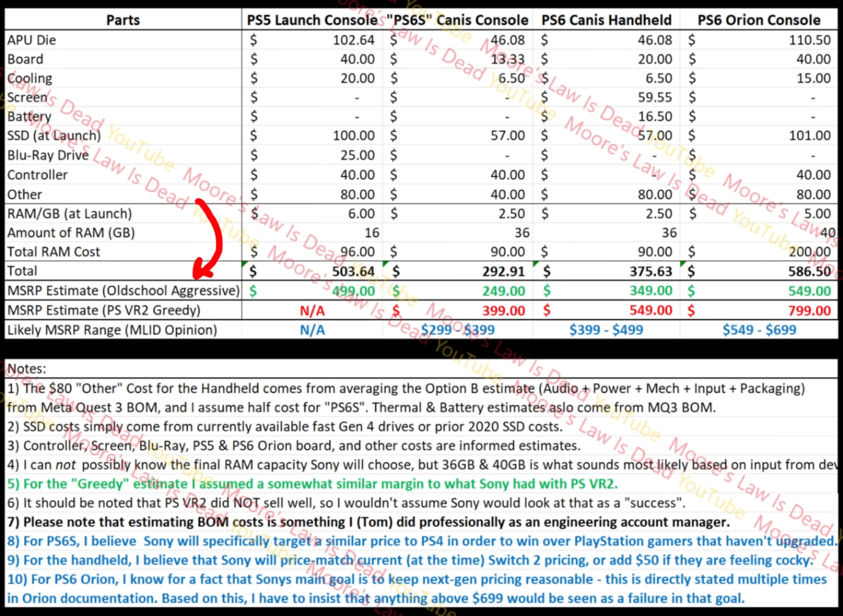Select the 'Screen' row label

(27, 97)
